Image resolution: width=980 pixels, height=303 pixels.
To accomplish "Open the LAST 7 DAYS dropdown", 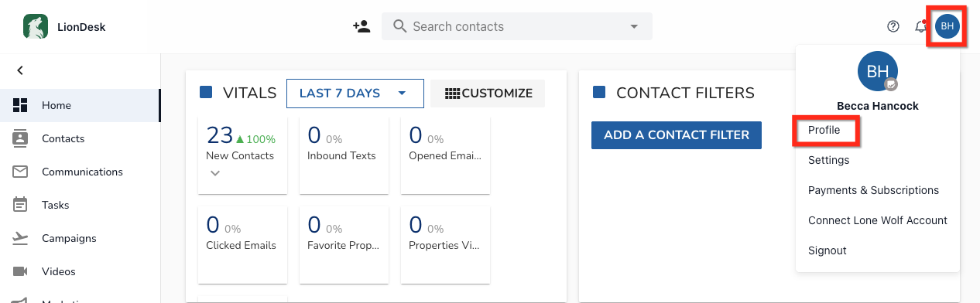I will [355, 94].
